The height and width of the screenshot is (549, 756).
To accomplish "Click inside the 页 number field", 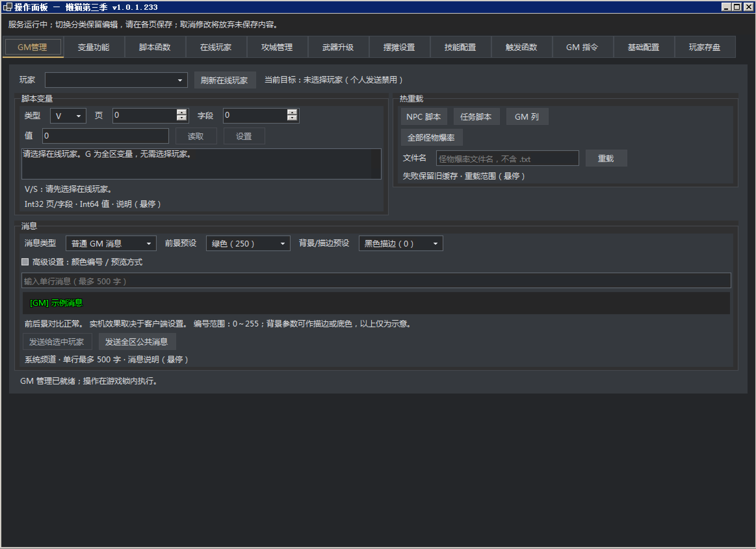I will [x=144, y=116].
